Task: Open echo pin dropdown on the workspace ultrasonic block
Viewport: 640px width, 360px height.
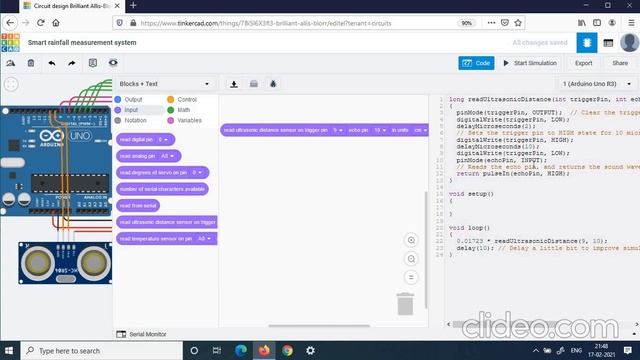Action: pyautogui.click(x=380, y=130)
